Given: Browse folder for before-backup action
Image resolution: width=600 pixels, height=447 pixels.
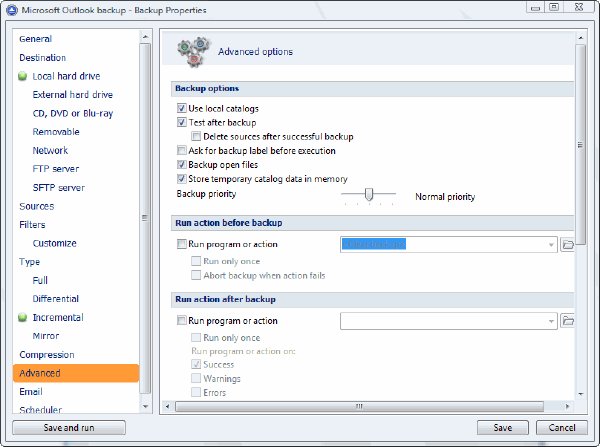Looking at the screenshot, I should (567, 244).
